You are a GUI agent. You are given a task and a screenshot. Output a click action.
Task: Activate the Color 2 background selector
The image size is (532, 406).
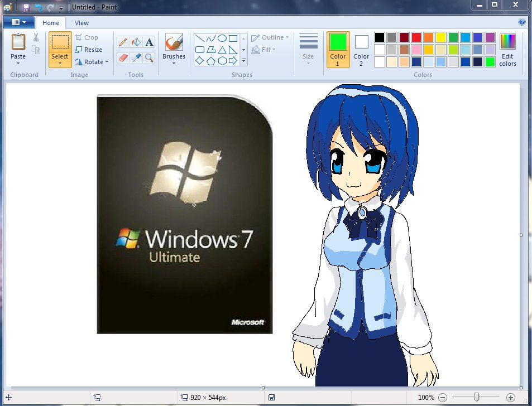coord(361,50)
